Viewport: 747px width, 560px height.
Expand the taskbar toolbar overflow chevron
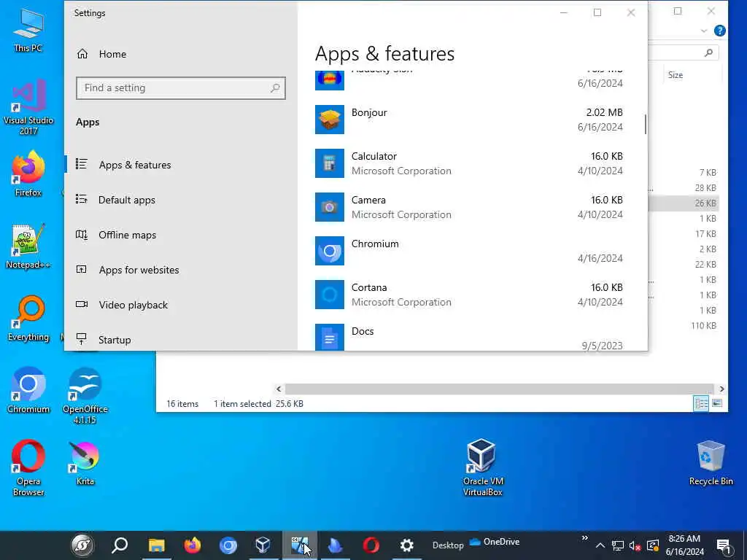pyautogui.click(x=584, y=538)
